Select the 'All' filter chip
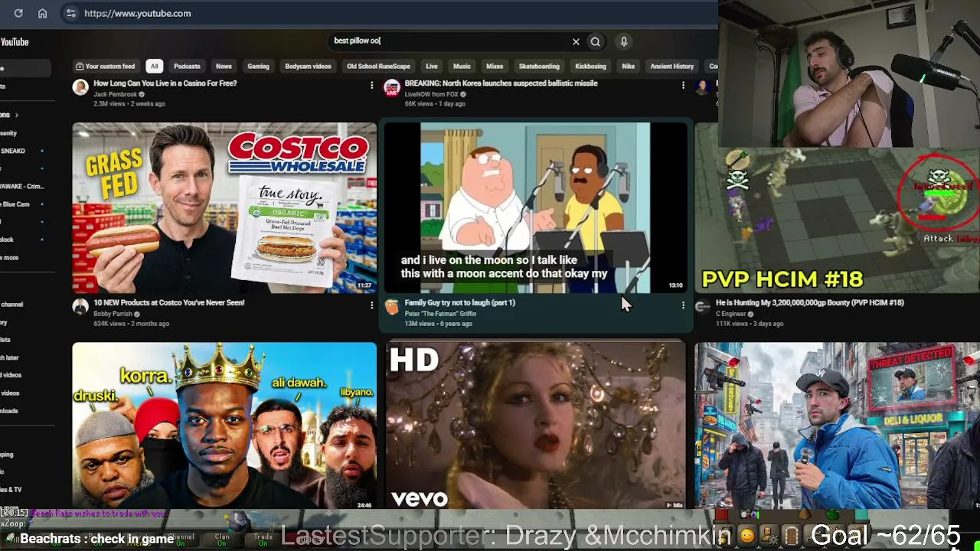980x551 pixels. [x=154, y=67]
